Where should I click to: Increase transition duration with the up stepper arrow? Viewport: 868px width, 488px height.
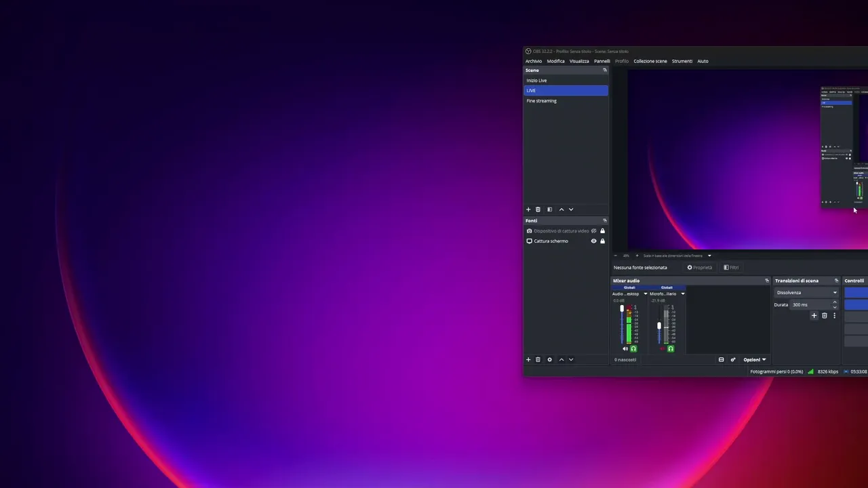(x=835, y=303)
